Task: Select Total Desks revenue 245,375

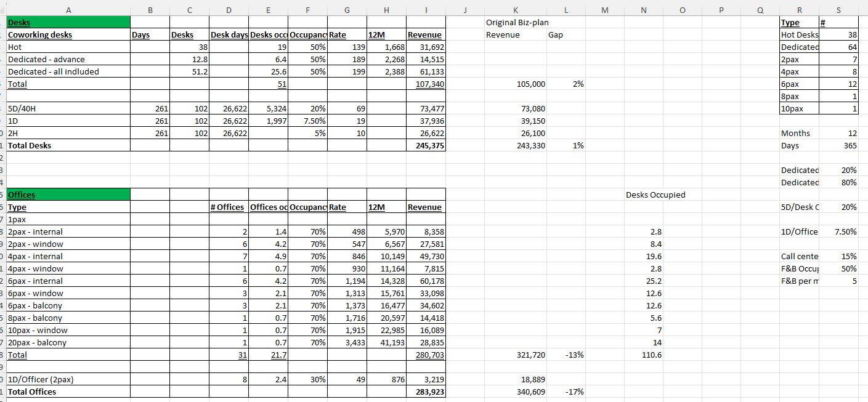Action: coord(426,145)
